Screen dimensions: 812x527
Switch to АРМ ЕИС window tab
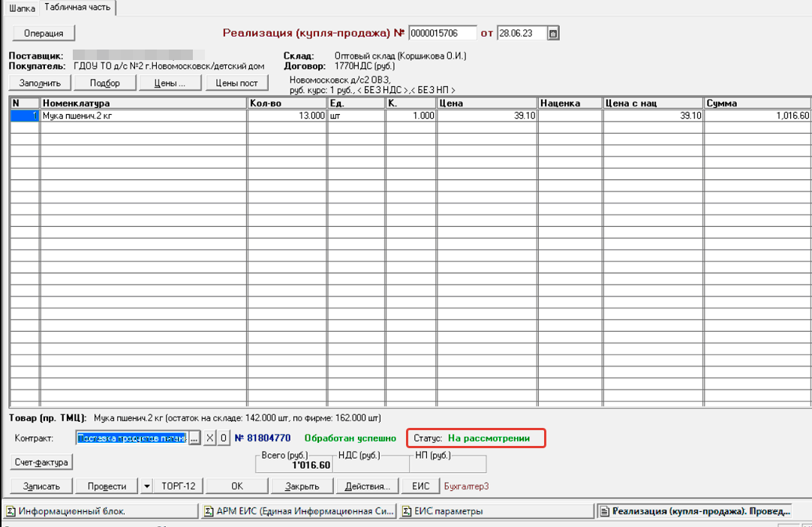tap(300, 511)
